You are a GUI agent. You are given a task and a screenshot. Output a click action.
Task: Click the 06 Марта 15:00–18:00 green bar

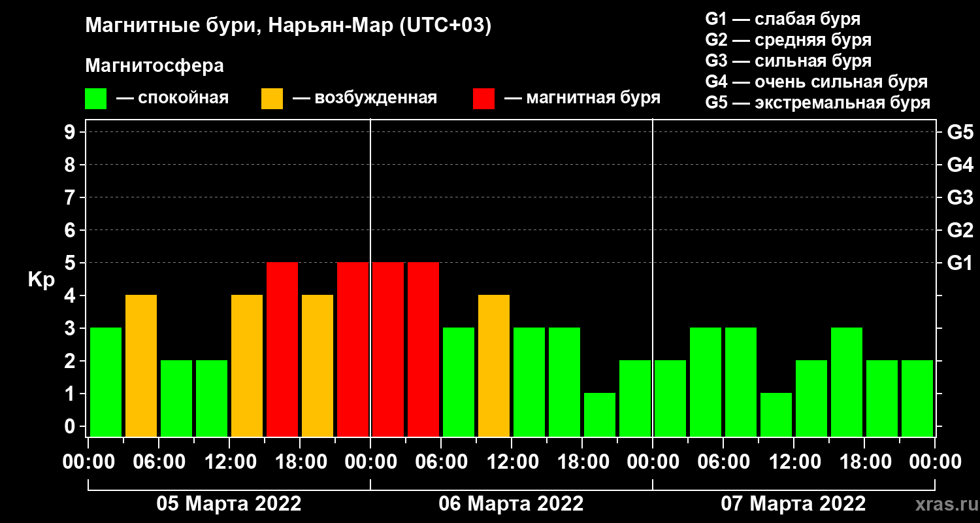pos(564,382)
